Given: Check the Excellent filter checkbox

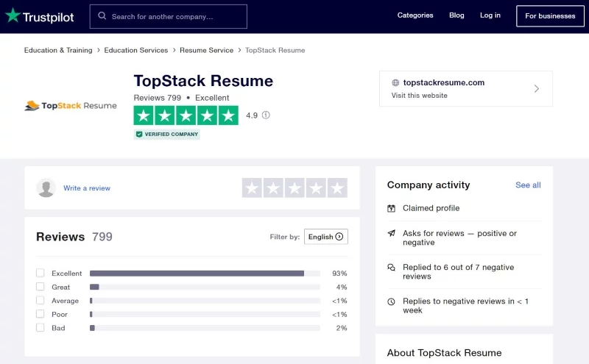Looking at the screenshot, I should (40, 273).
